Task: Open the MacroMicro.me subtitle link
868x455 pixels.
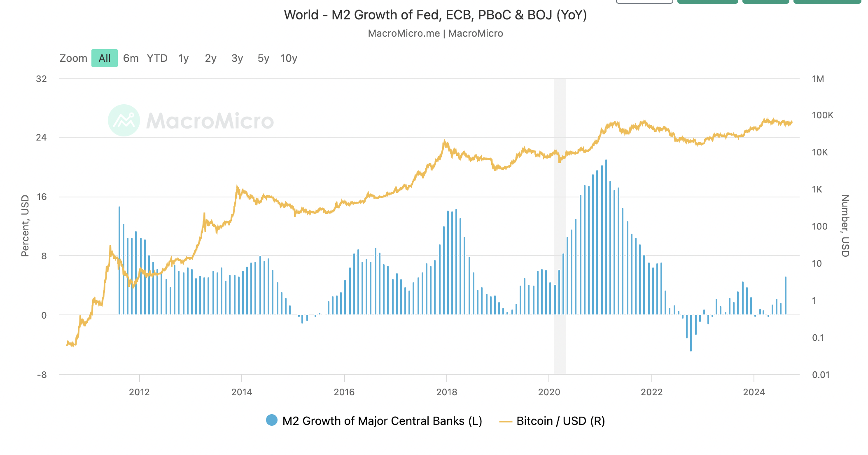Action: pos(404,33)
